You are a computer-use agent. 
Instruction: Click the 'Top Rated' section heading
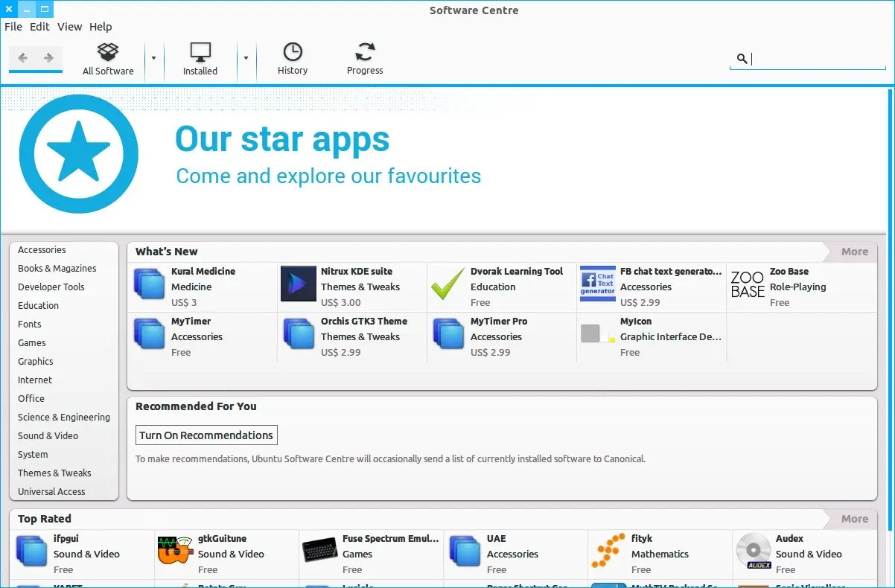click(45, 519)
